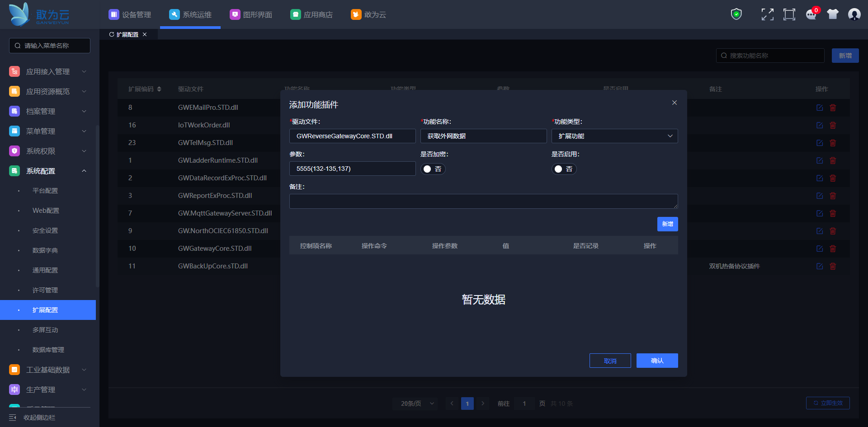The image size is (868, 427).
Task: Click the security shield icon in header
Action: click(736, 14)
